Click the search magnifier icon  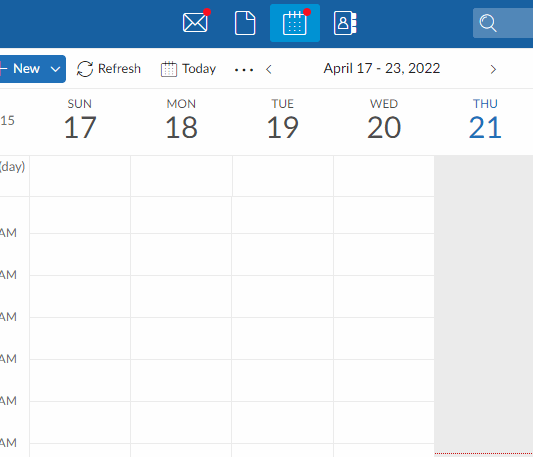[x=488, y=23]
